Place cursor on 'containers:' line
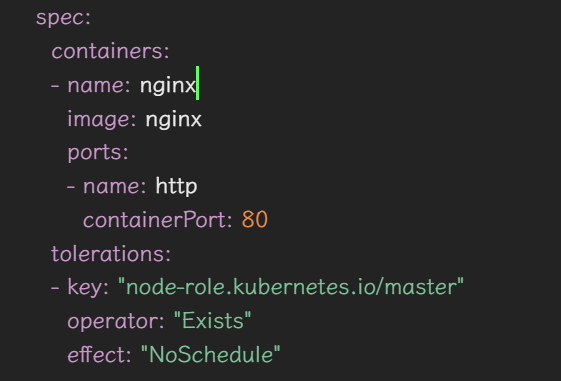The height and width of the screenshot is (381, 561). coord(110,51)
